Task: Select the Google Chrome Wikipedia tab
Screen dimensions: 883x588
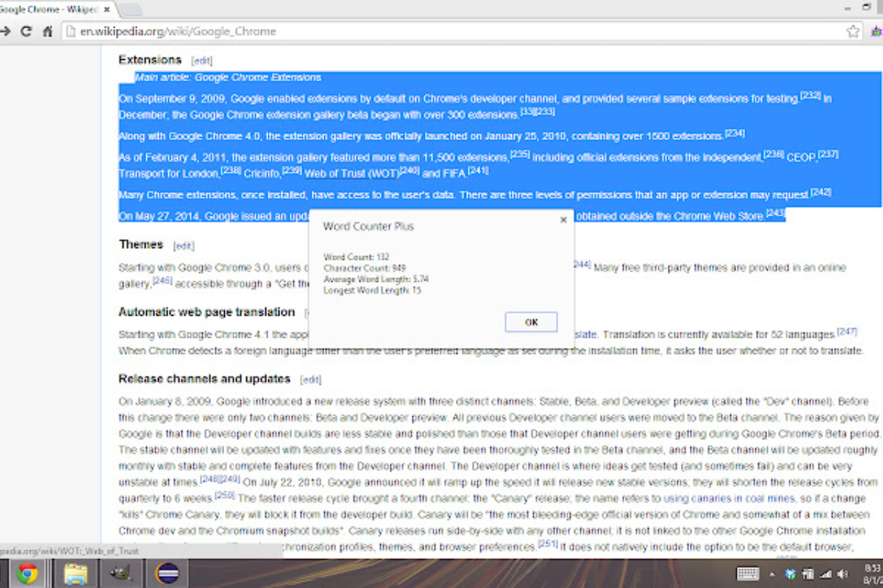Action: [48, 9]
